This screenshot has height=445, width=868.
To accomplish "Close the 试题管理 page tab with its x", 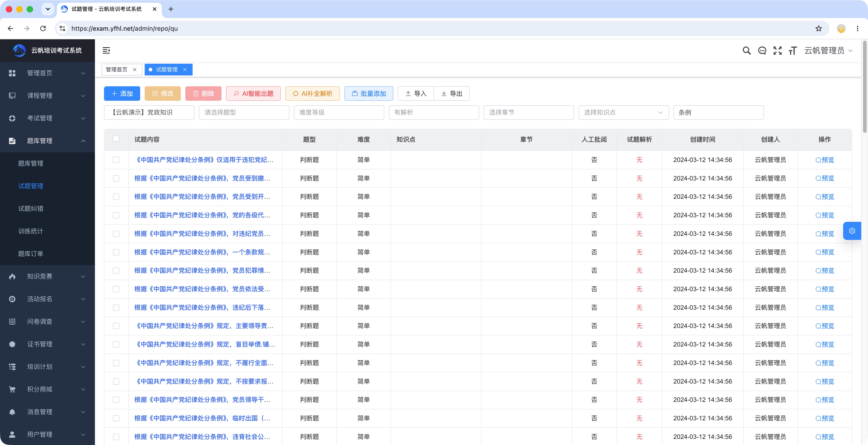I will tap(185, 70).
